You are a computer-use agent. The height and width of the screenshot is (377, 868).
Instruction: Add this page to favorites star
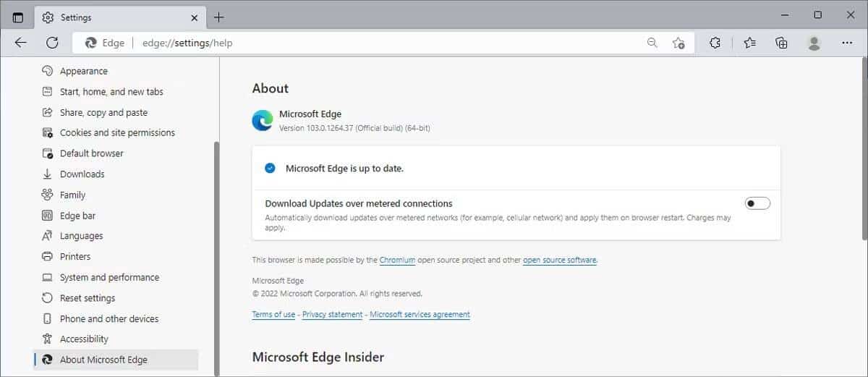click(678, 43)
